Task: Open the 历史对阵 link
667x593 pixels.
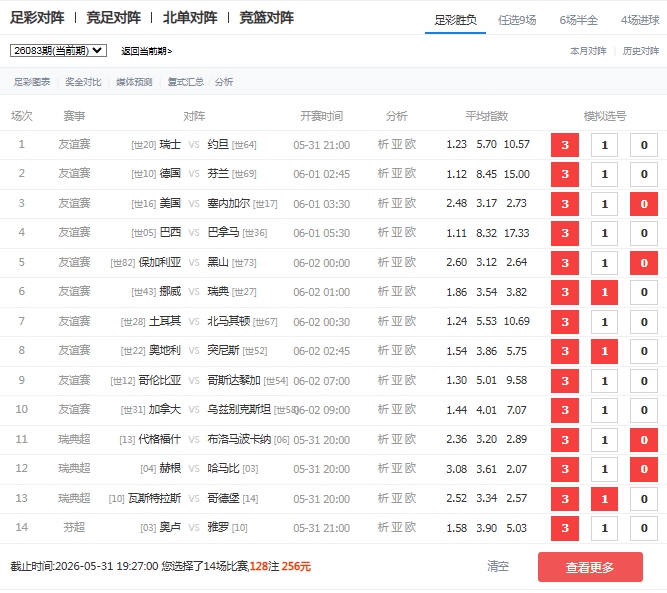Action: click(641, 51)
